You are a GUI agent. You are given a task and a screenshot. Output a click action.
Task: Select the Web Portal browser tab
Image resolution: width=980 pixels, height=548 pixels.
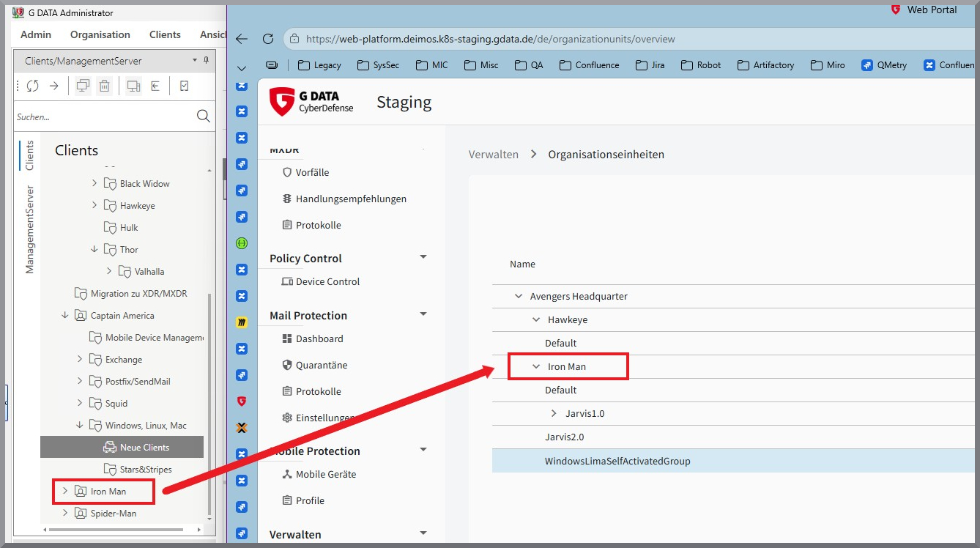pos(924,10)
